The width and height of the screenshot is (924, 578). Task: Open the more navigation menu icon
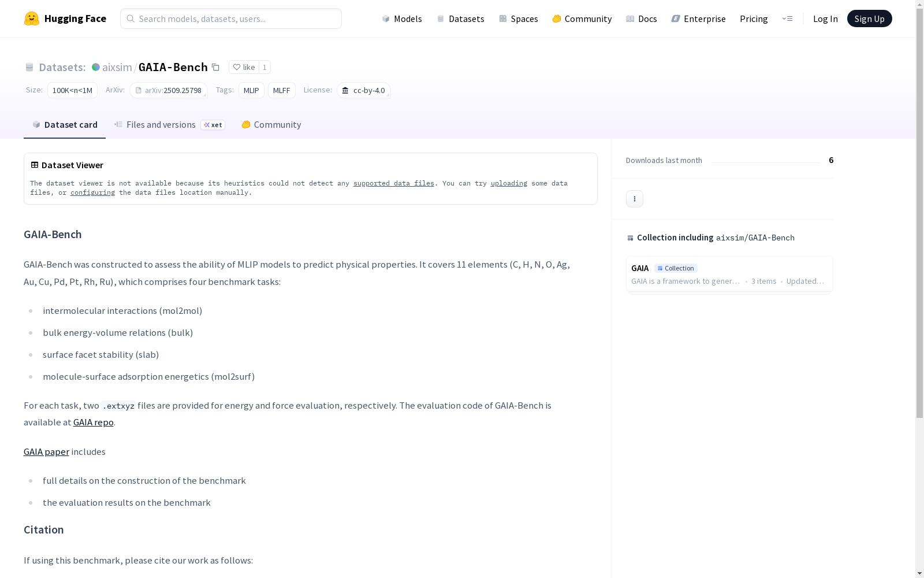(787, 18)
